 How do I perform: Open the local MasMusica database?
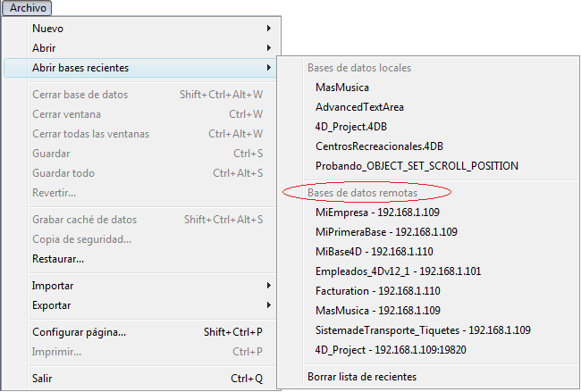click(342, 88)
